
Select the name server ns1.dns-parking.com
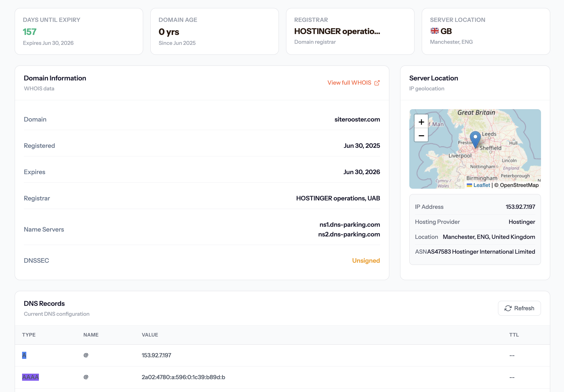click(x=350, y=224)
